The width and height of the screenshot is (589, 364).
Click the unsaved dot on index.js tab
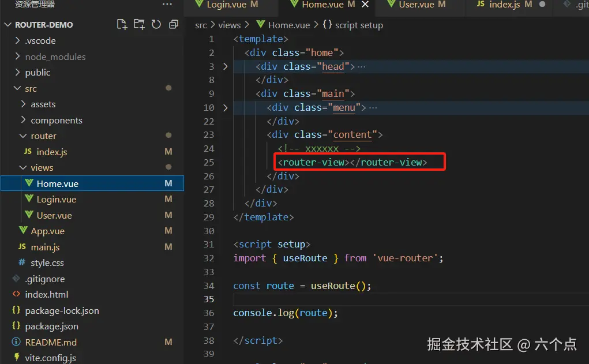point(542,4)
